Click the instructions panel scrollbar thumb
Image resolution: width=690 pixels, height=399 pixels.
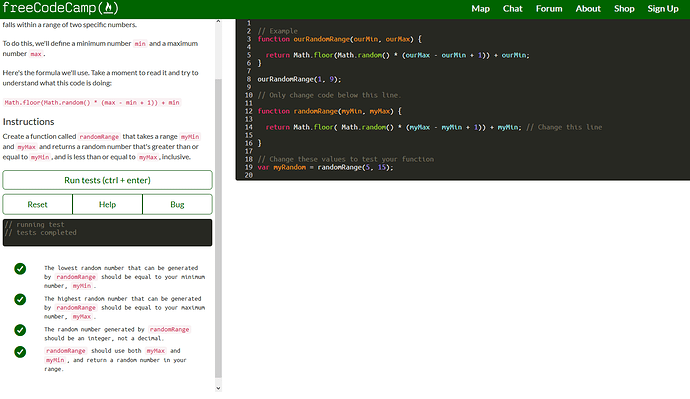click(x=219, y=228)
